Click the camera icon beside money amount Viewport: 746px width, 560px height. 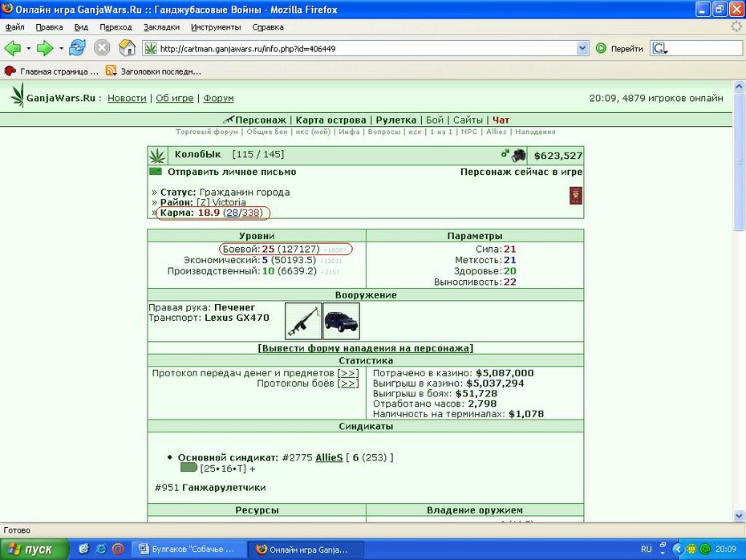[x=518, y=155]
